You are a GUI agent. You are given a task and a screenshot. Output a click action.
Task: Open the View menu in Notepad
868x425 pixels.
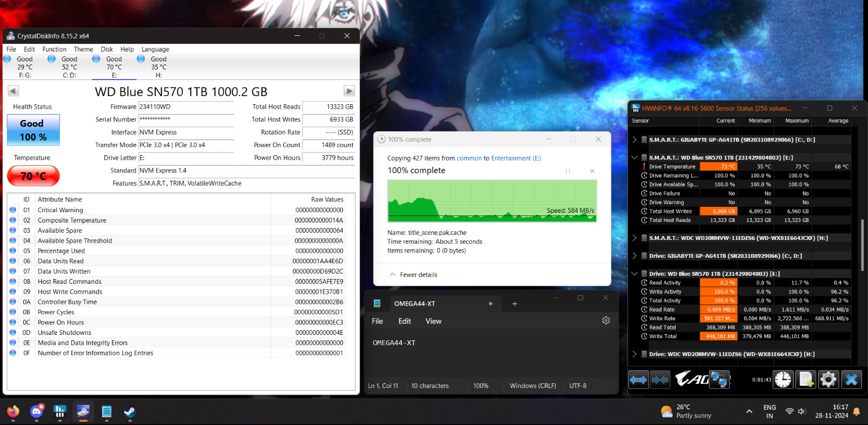coord(433,321)
